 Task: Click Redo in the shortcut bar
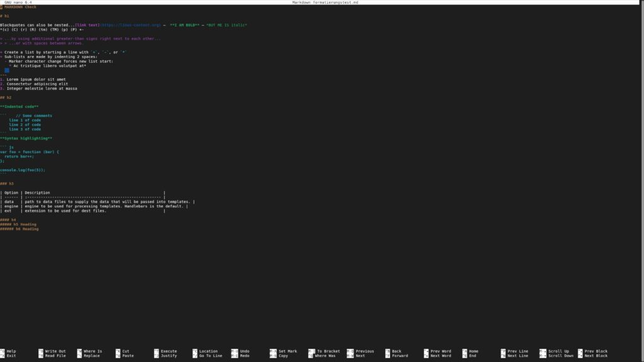[245, 356]
